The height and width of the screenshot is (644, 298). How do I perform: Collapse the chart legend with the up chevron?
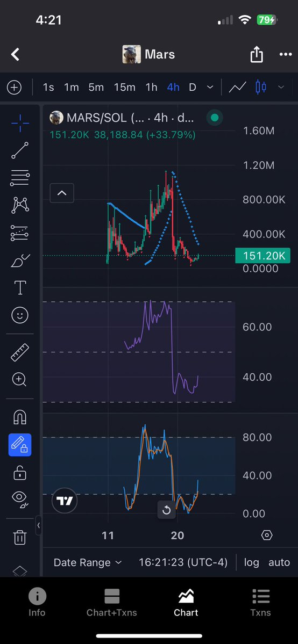62,193
